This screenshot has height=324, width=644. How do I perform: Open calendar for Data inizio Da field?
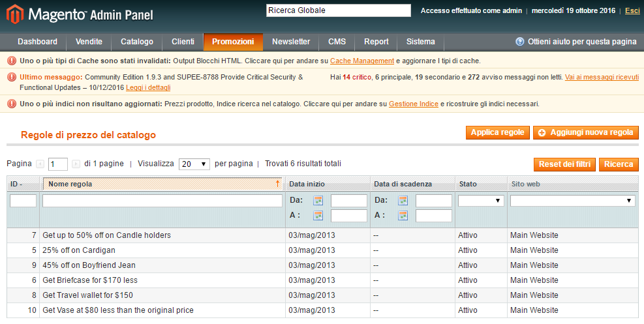[318, 201]
